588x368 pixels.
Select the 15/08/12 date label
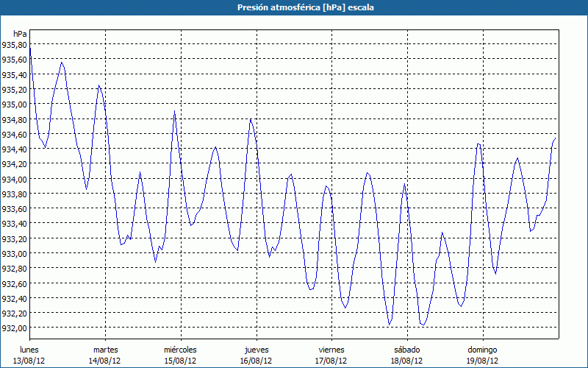[x=180, y=361]
